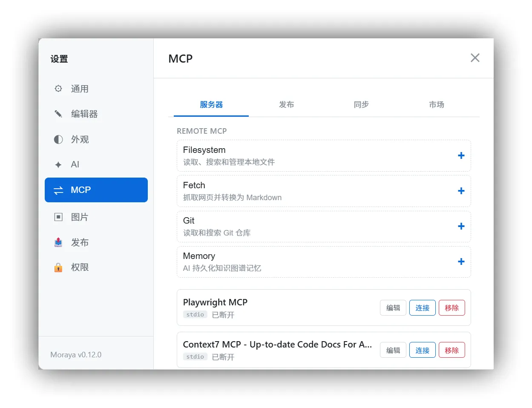532x408 pixels.
Task: Edit the Playwright MCP configuration
Action: (393, 307)
